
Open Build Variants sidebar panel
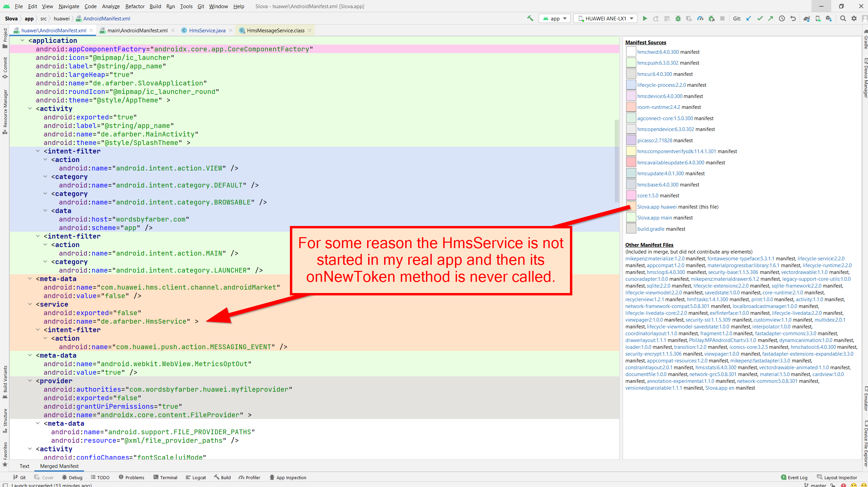click(5, 382)
